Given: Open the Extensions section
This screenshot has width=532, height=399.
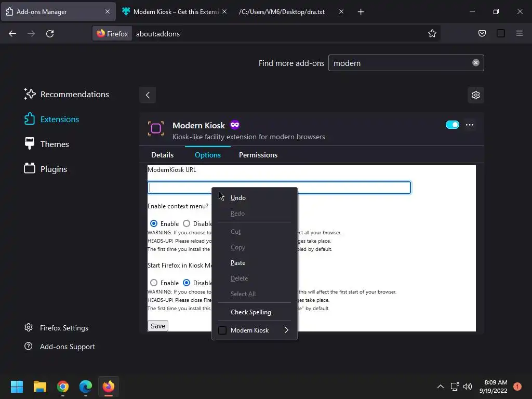Looking at the screenshot, I should coord(51,119).
